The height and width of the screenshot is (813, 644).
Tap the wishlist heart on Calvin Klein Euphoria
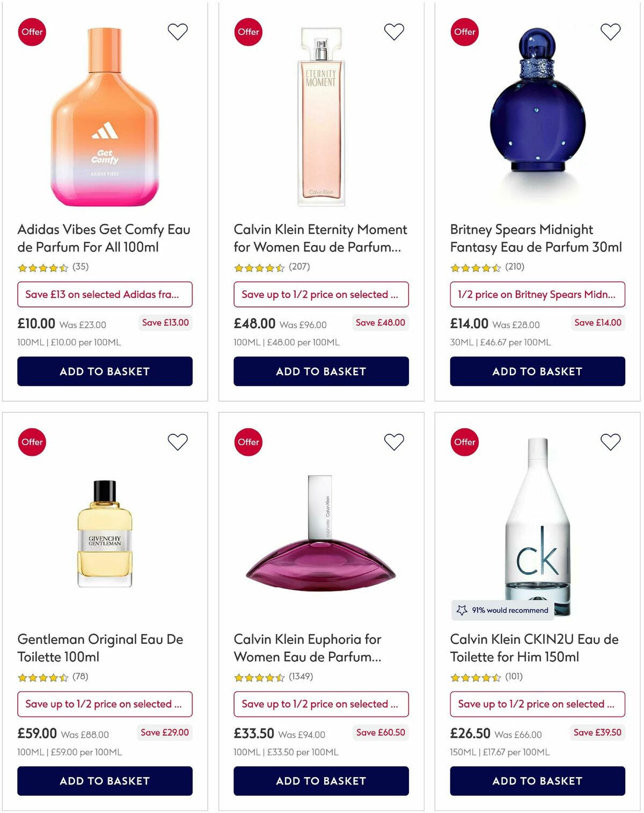[x=394, y=441]
